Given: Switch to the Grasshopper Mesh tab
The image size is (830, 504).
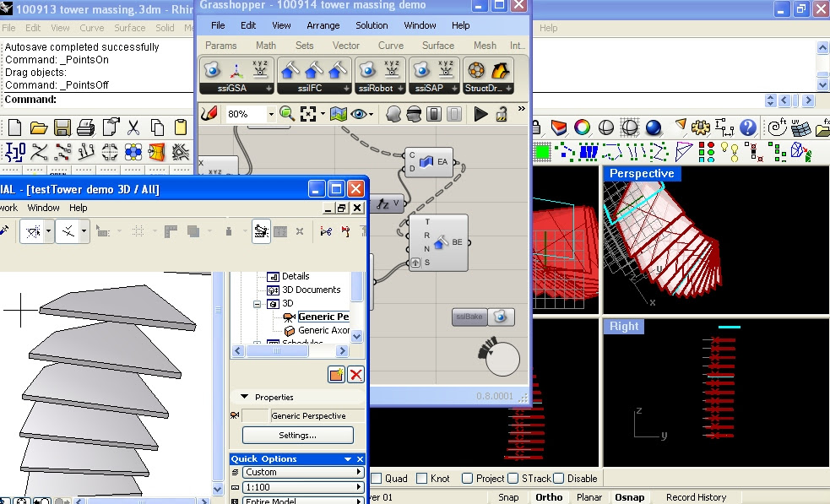Looking at the screenshot, I should tap(485, 46).
